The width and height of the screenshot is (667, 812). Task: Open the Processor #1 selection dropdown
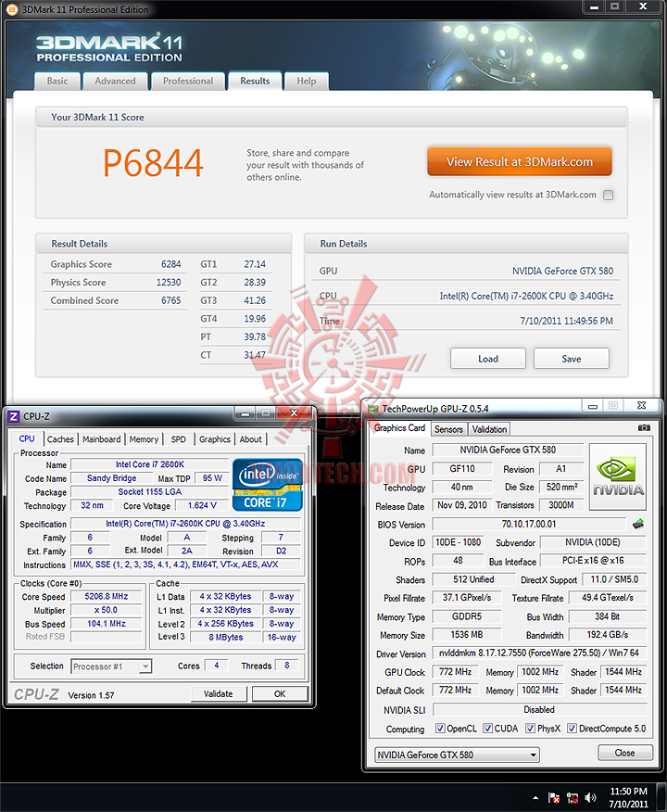tap(111, 666)
